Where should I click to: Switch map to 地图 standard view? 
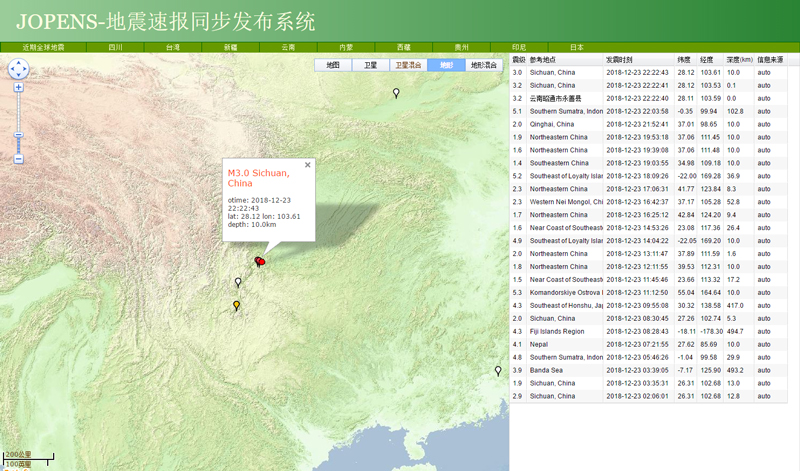pos(334,65)
